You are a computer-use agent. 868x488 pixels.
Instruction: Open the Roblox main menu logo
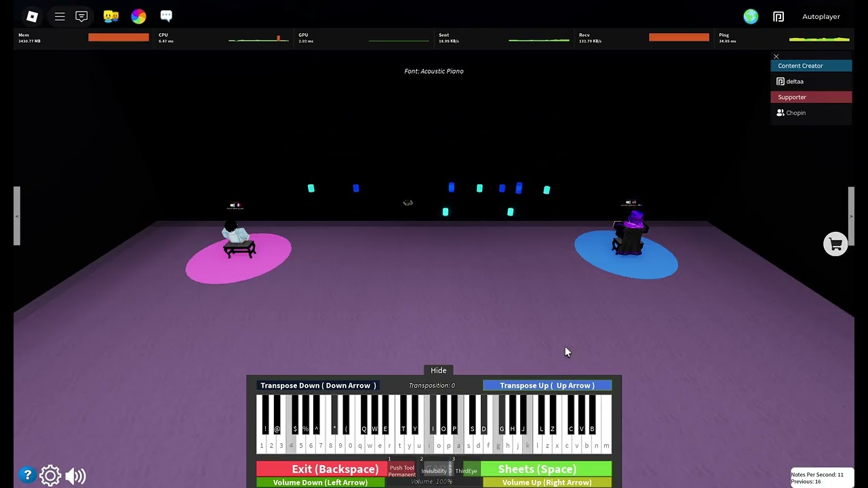pyautogui.click(x=32, y=16)
